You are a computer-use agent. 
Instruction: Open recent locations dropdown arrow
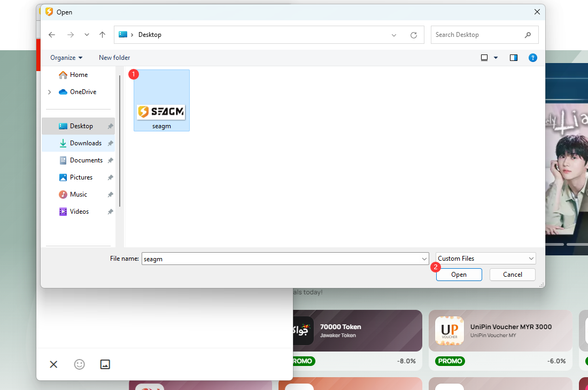coord(87,35)
